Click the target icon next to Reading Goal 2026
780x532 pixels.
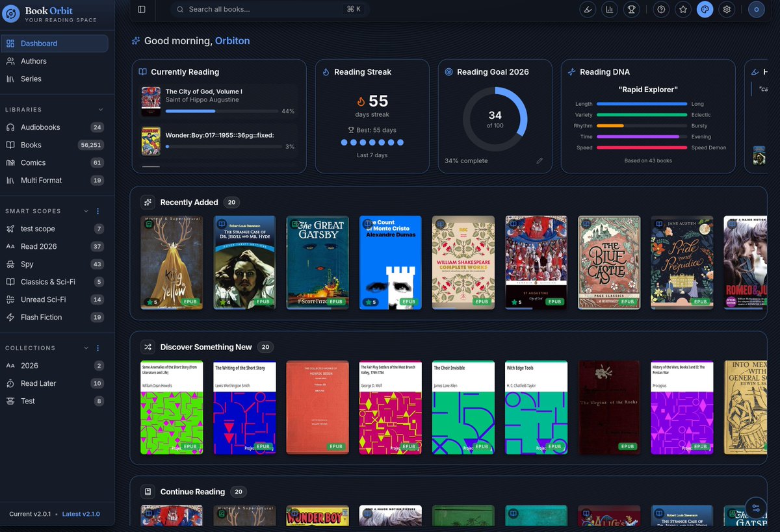tap(448, 72)
